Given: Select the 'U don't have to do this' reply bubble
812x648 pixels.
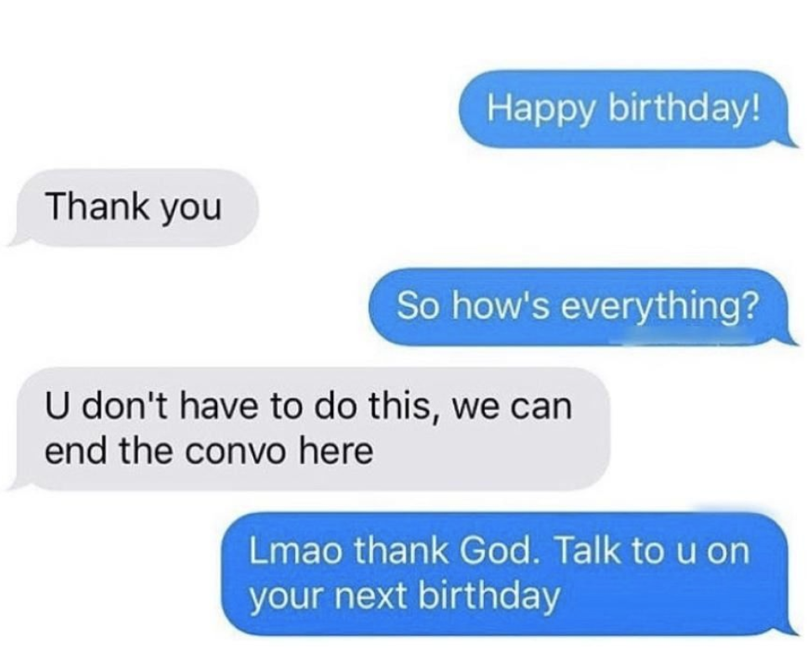Looking at the screenshot, I should (x=309, y=429).
